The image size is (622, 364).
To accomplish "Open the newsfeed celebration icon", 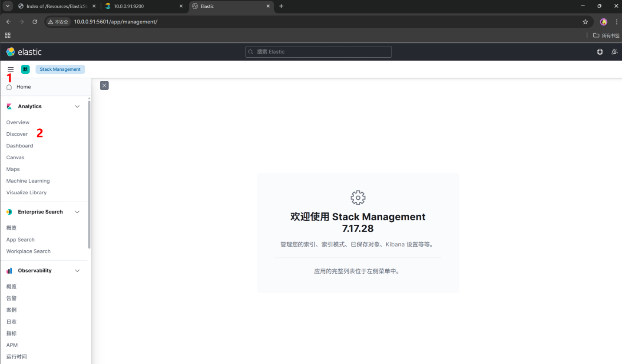I will (614, 52).
